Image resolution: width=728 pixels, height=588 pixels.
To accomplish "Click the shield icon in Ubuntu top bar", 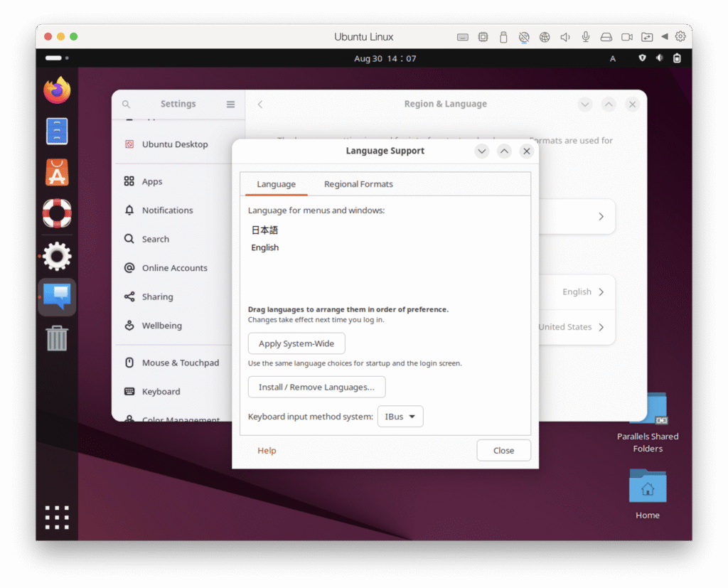I will [x=642, y=58].
